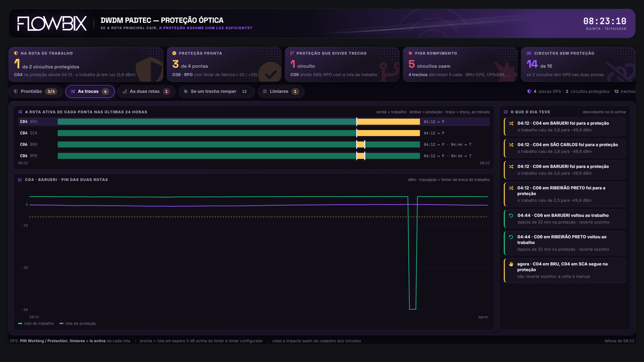
Task: Click amber protection segment of C06 RPO bar
Action: pos(361,156)
